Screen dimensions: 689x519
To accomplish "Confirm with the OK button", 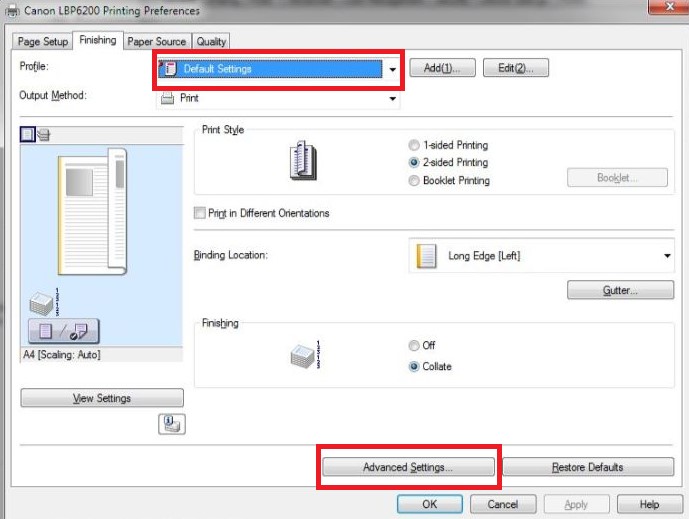I will coord(429,504).
